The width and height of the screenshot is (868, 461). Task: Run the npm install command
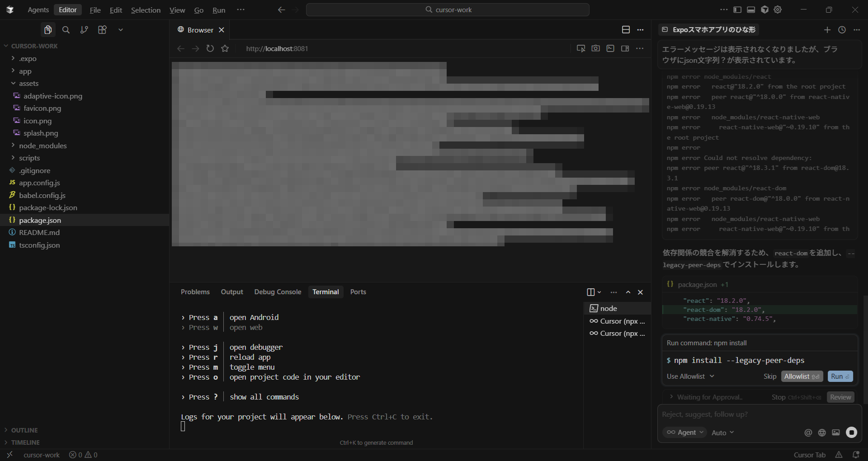click(x=840, y=376)
